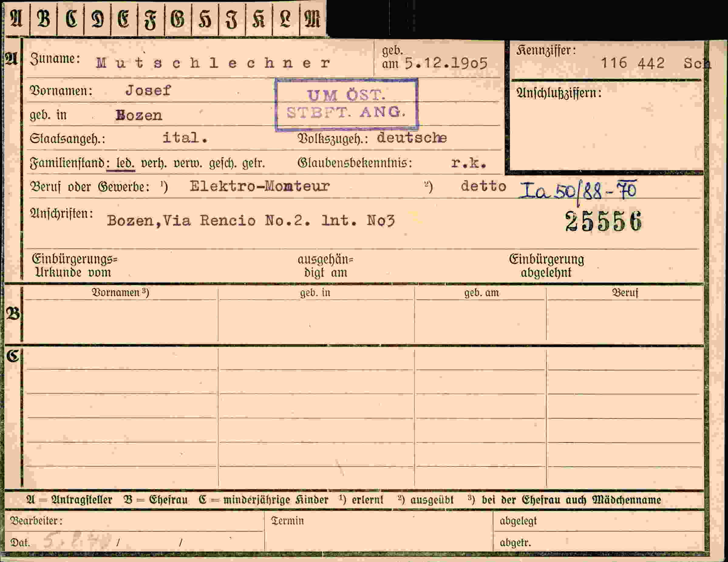Click index tab letter C at top
728x562 pixels.
click(x=71, y=19)
